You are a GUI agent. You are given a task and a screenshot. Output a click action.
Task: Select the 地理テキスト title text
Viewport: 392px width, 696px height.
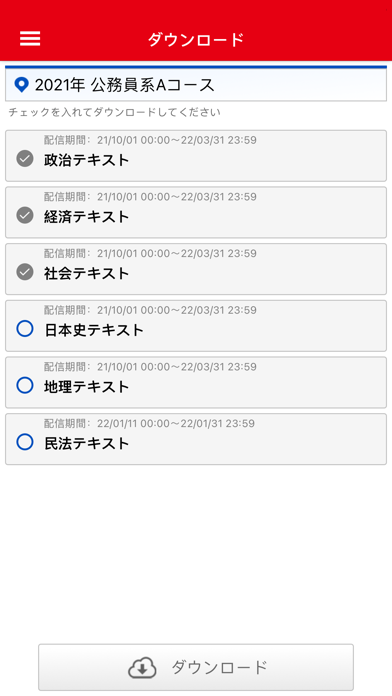[87, 387]
